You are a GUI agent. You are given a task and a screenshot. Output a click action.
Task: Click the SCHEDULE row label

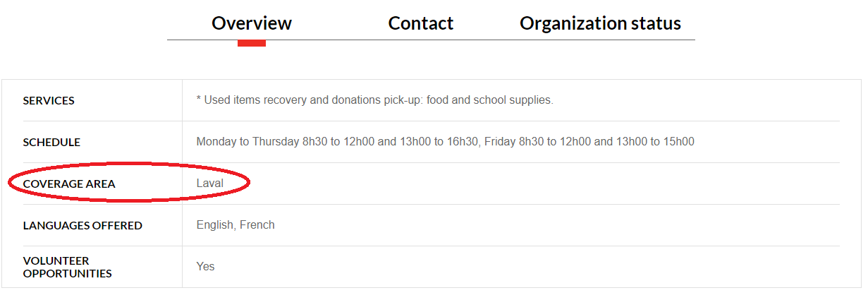[x=51, y=143]
